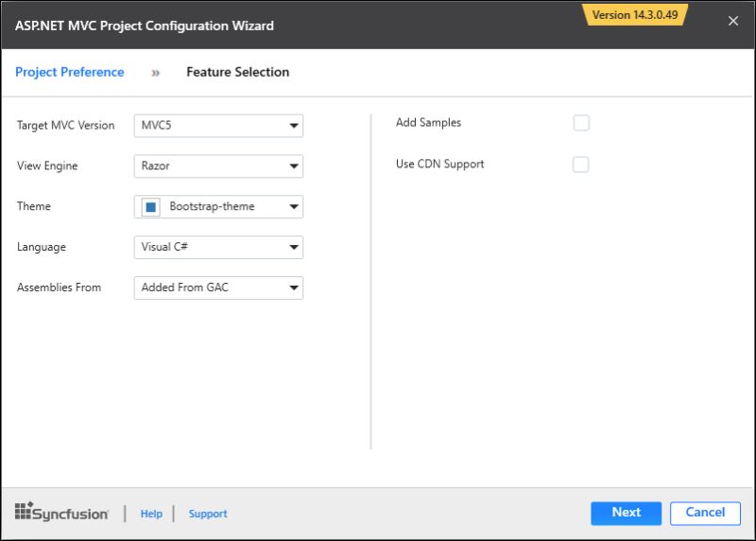Open the Language Visual C# dropdown
Viewport: 756px width, 541px height.
click(218, 247)
